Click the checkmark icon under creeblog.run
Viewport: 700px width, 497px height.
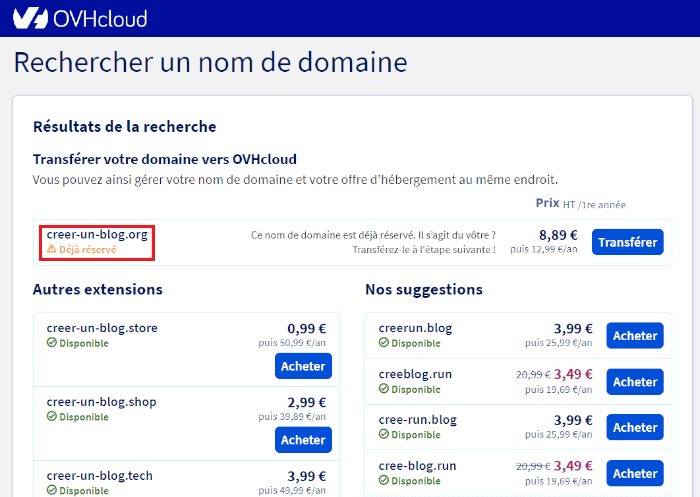point(384,388)
